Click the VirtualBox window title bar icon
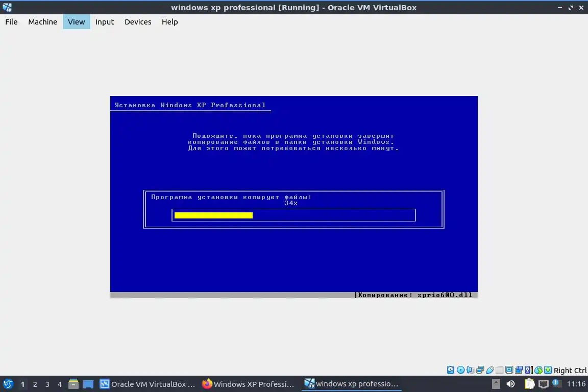588x392 pixels. (7, 7)
